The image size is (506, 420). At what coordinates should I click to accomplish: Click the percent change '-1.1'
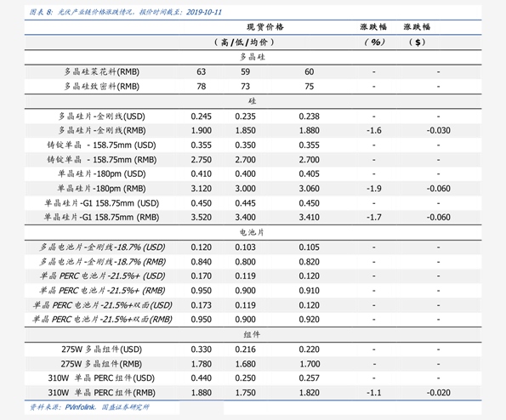374,393
